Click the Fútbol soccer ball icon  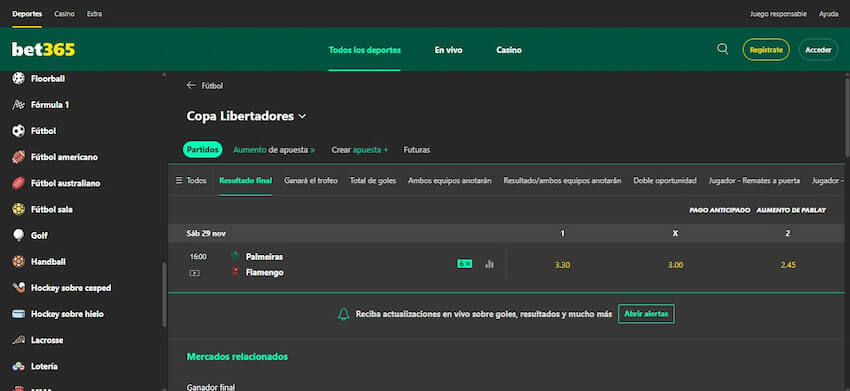coord(18,131)
